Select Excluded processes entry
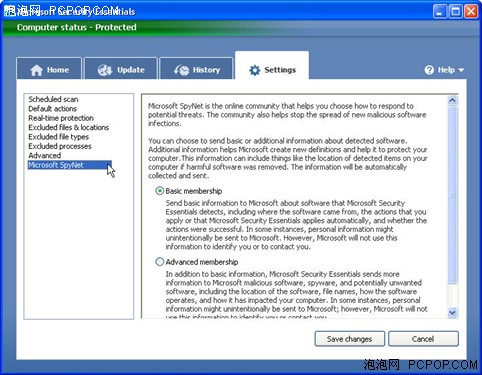482x375 pixels. 60,146
